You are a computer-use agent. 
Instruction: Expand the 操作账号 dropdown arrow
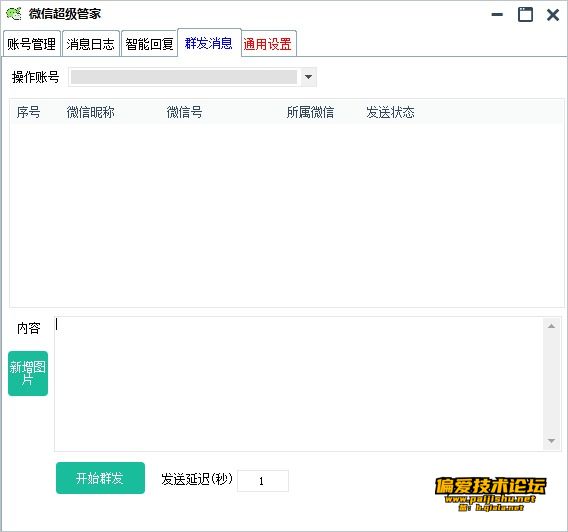[308, 77]
